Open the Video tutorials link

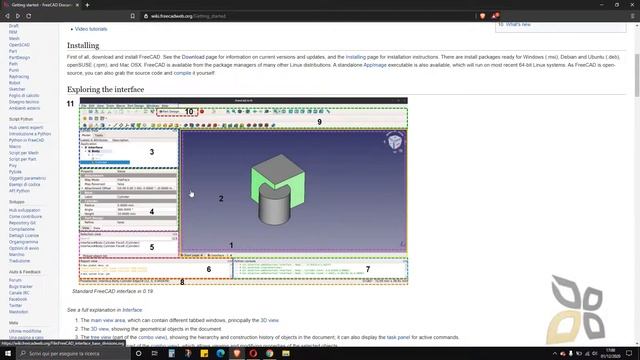[x=91, y=29]
